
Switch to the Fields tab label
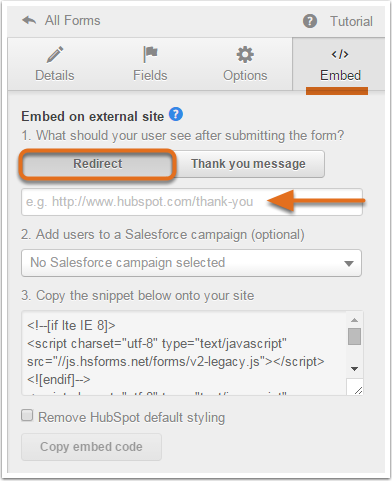point(150,75)
